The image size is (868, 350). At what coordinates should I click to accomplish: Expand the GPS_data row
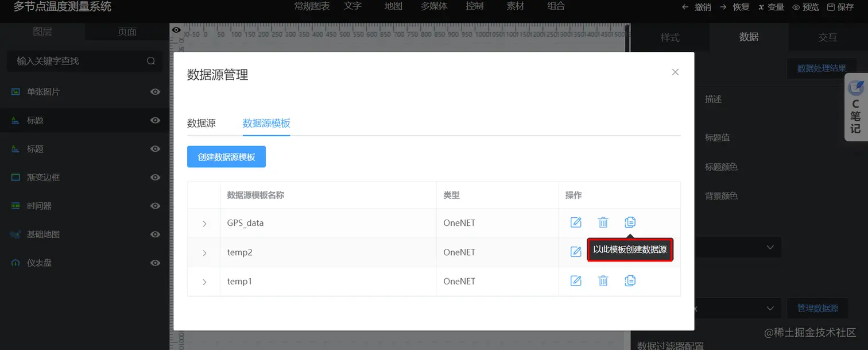tap(204, 224)
